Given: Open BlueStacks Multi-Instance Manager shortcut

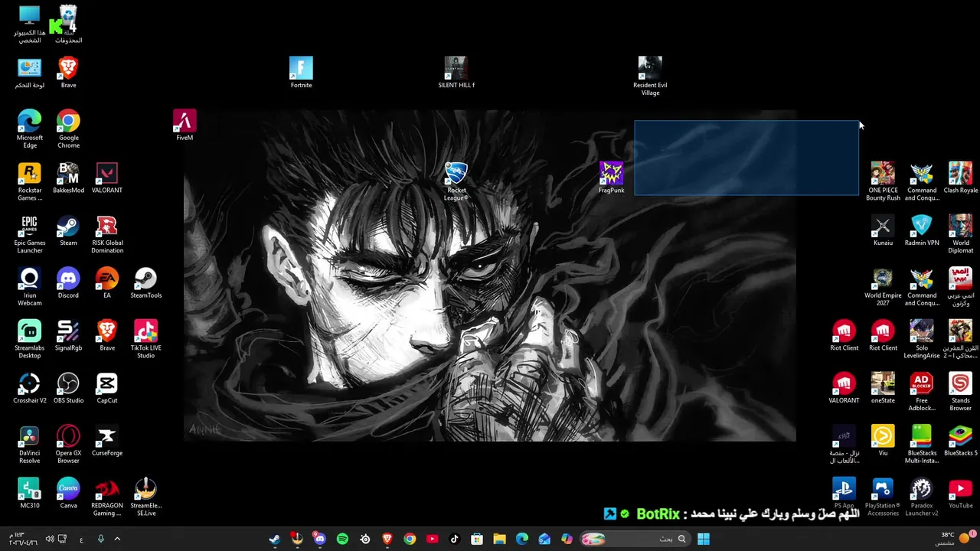Looking at the screenshot, I should tap(922, 444).
